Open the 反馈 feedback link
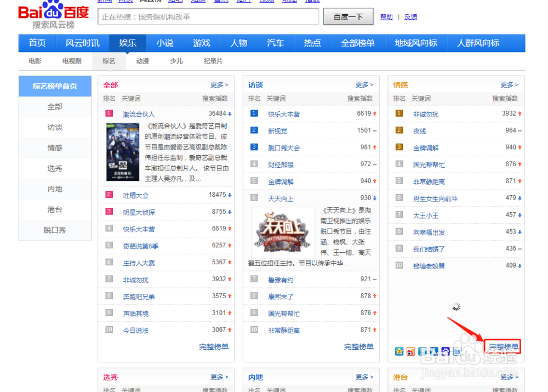The width and height of the screenshot is (548, 392). coord(410,17)
